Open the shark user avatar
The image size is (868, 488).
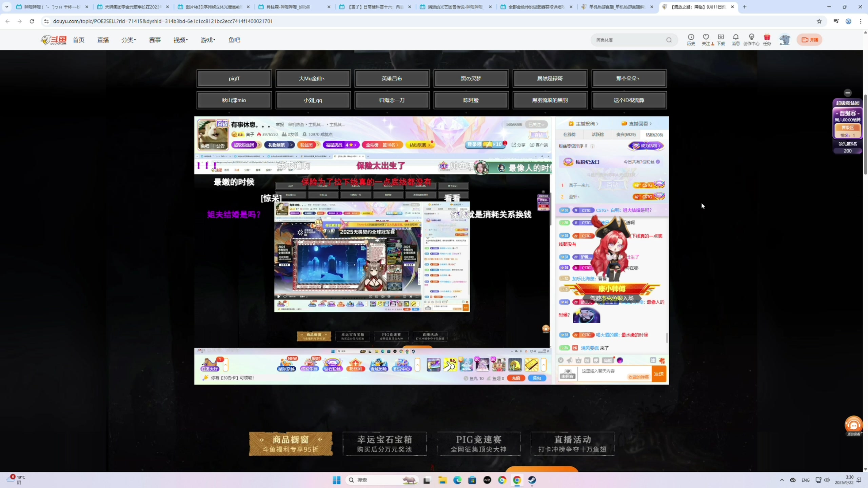click(x=785, y=40)
